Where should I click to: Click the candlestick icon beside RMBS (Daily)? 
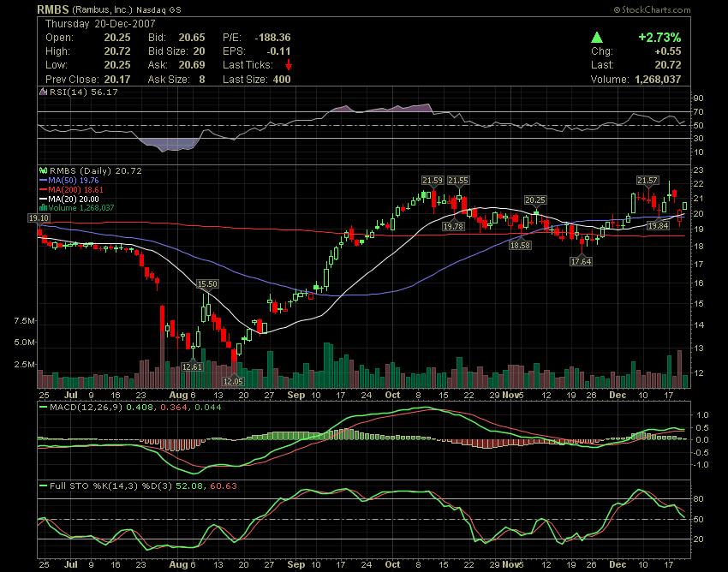(x=43, y=171)
